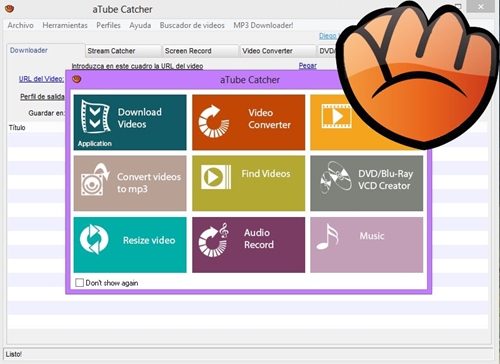This screenshot has height=364, width=500.
Task: Click the speaker mp3 convert icon
Action: [x=95, y=179]
